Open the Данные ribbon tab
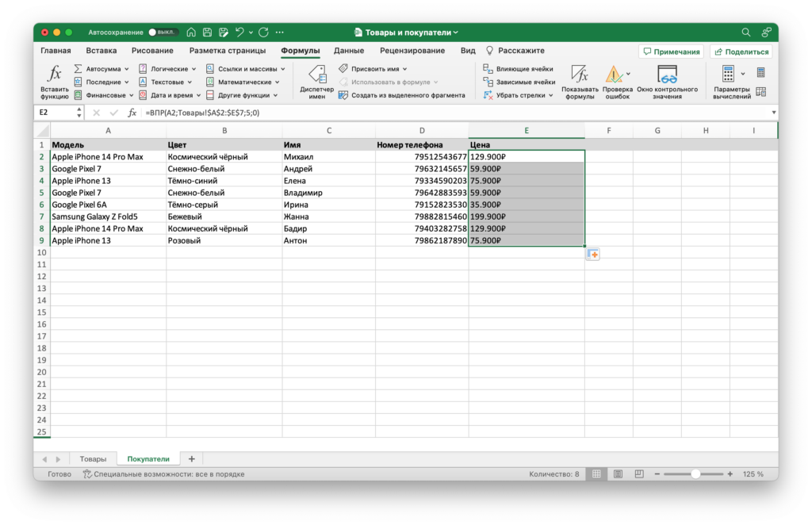This screenshot has height=525, width=812. [349, 51]
